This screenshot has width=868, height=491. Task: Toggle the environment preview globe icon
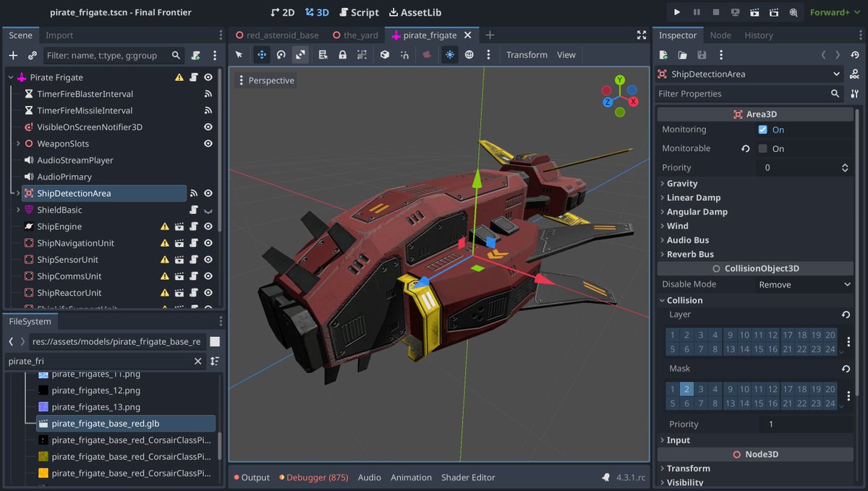pyautogui.click(x=469, y=54)
